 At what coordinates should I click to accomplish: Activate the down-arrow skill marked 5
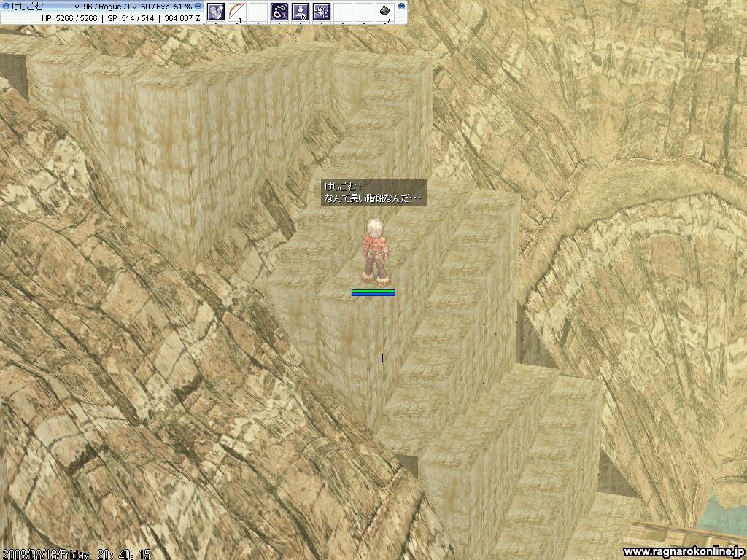click(x=300, y=11)
